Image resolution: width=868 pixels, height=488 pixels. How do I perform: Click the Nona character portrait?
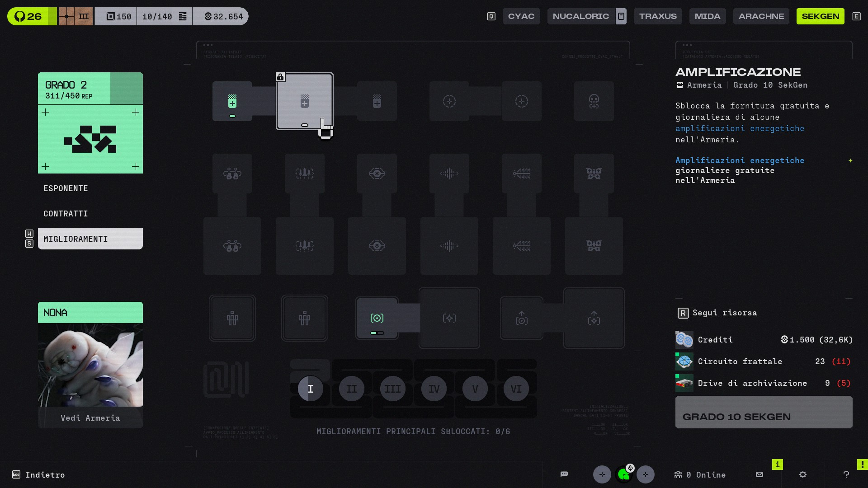click(x=90, y=365)
